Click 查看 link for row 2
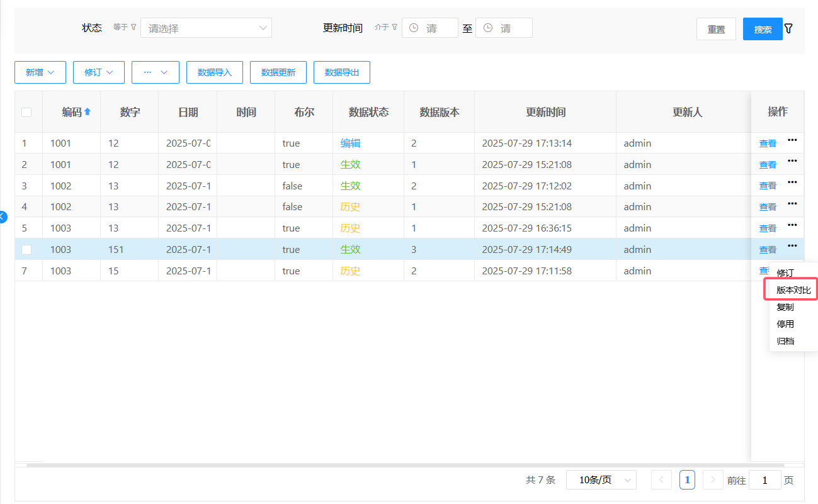This screenshot has width=818, height=504. [768, 165]
